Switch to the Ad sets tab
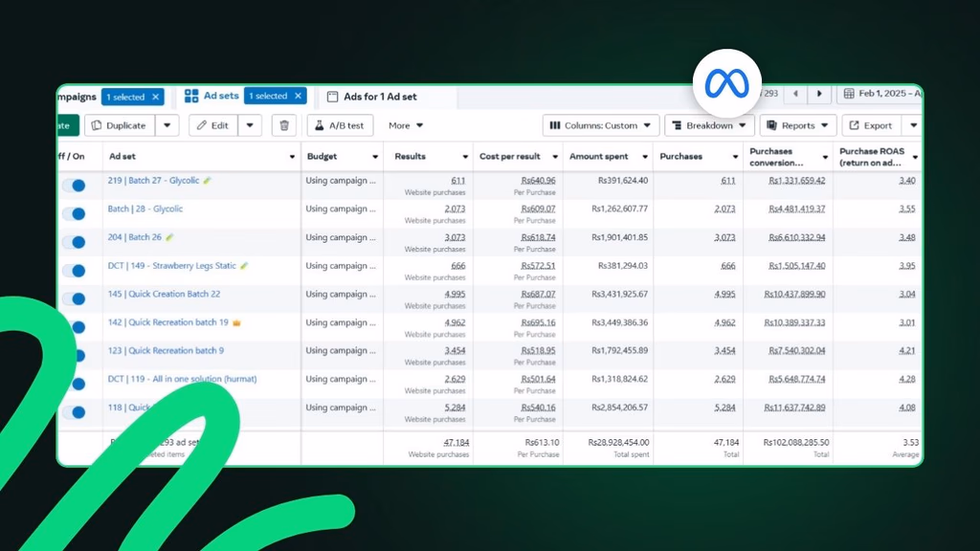The height and width of the screenshot is (551, 980). [x=212, y=96]
